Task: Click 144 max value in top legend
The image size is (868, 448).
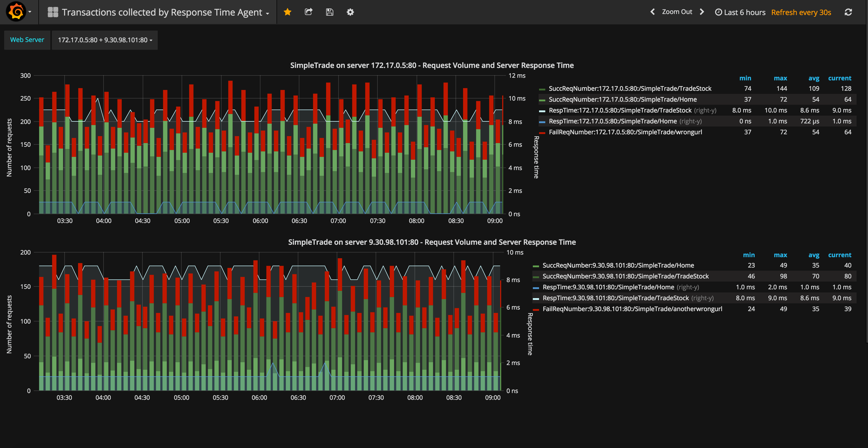Action: [781, 89]
